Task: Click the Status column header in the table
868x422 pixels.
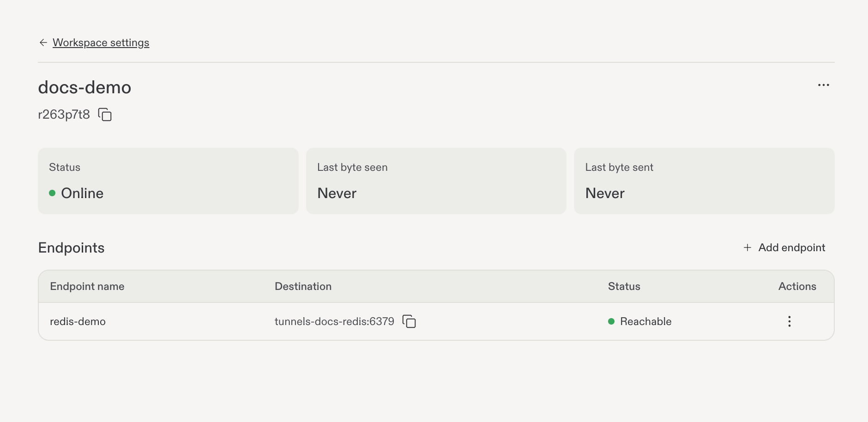Action: point(624,286)
